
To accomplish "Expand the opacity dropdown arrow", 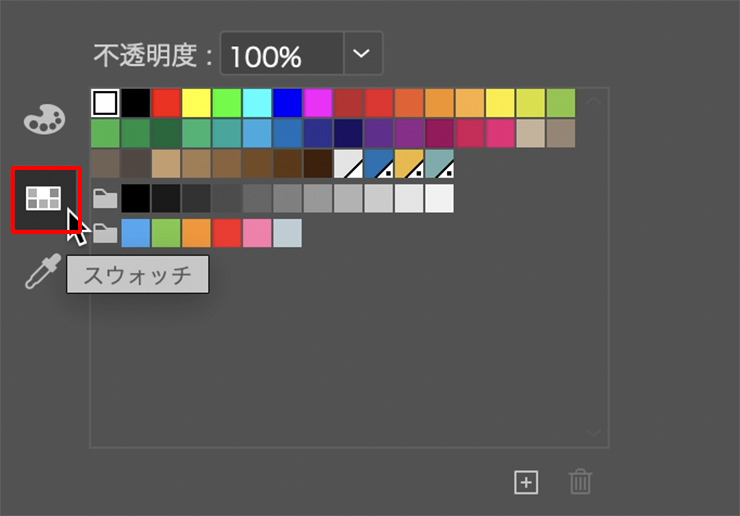I will pos(362,54).
